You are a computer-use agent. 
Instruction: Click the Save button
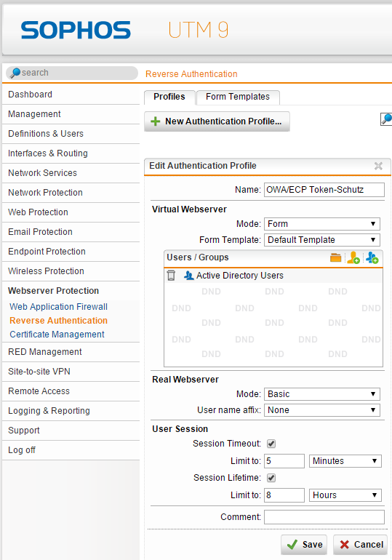(x=304, y=544)
